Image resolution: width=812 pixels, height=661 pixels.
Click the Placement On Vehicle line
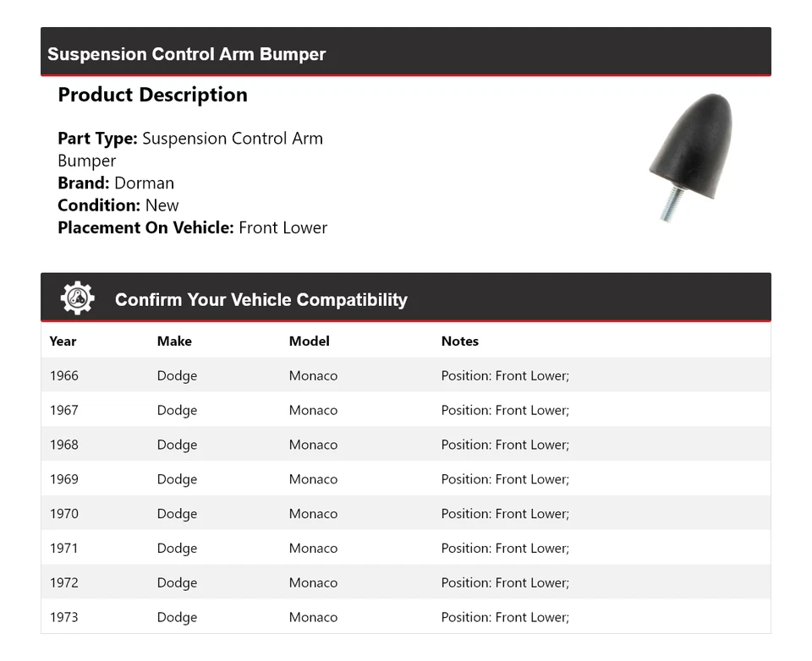pos(192,227)
